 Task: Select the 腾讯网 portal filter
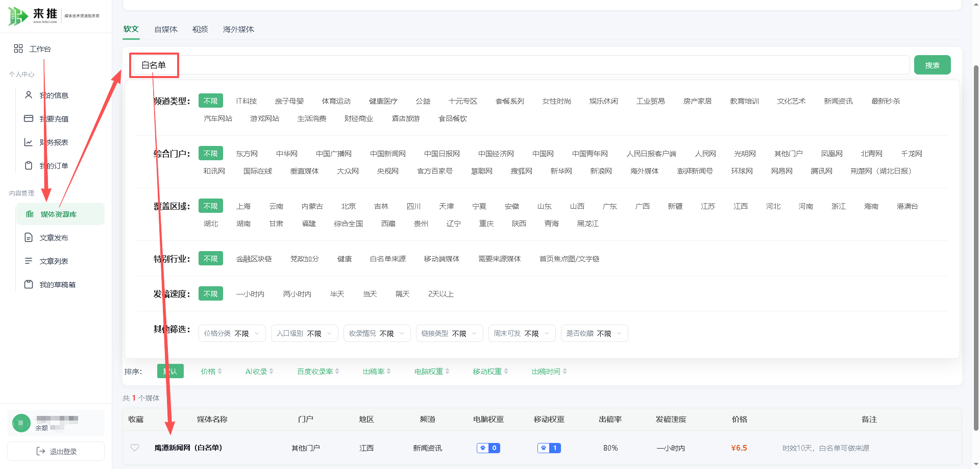tap(822, 171)
